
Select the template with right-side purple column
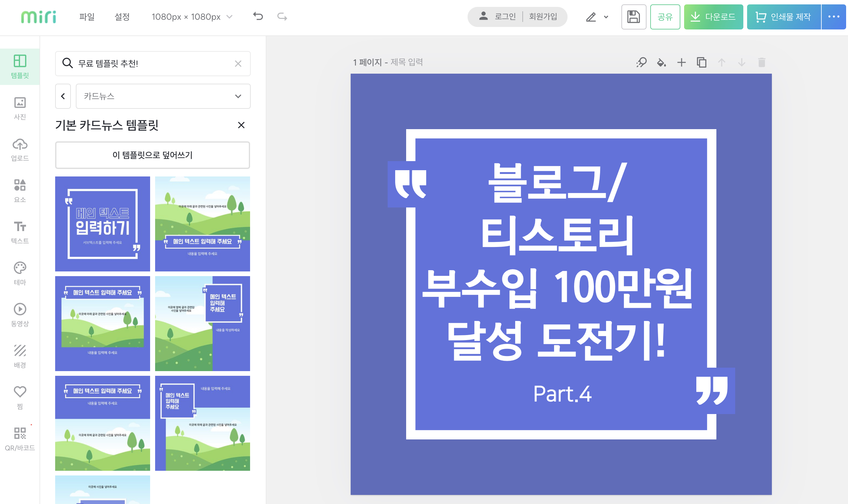[202, 323]
